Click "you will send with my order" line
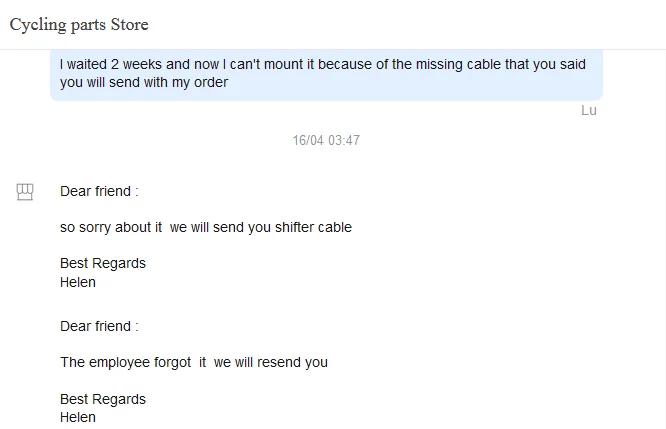 coord(144,83)
